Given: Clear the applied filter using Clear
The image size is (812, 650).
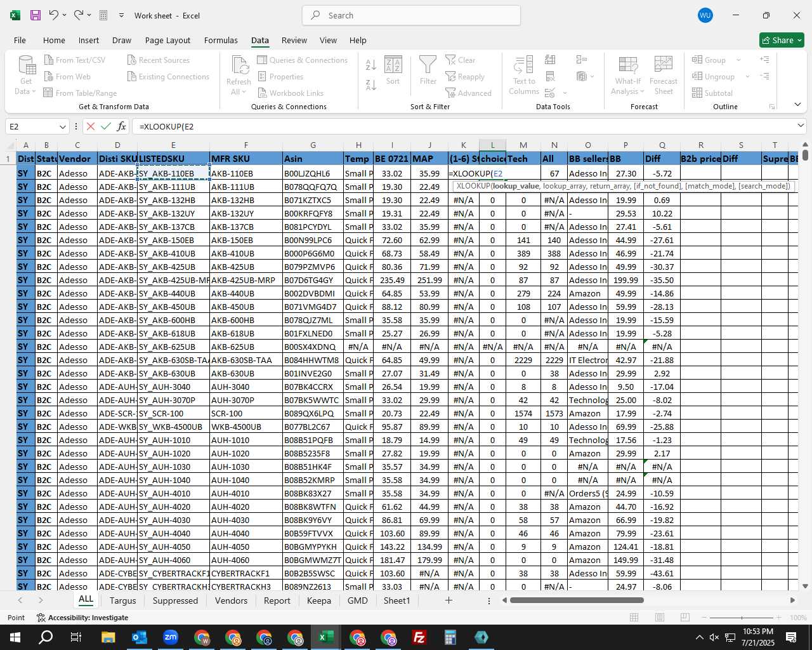Looking at the screenshot, I should click(461, 60).
